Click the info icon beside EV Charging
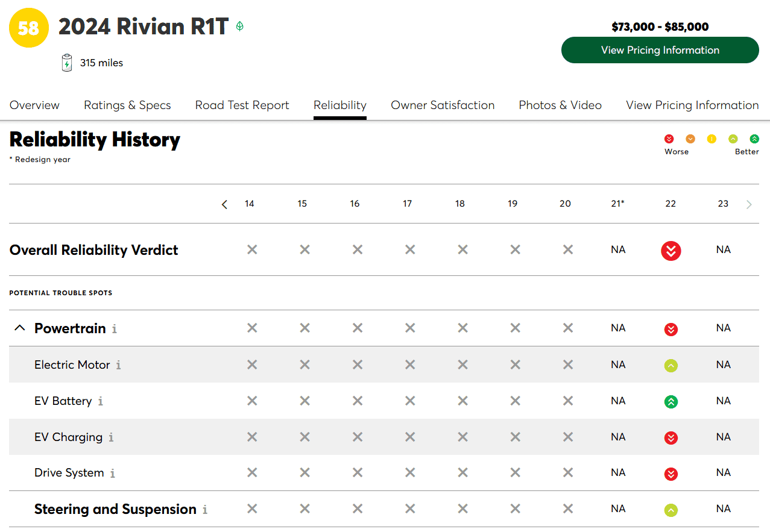 coord(111,437)
